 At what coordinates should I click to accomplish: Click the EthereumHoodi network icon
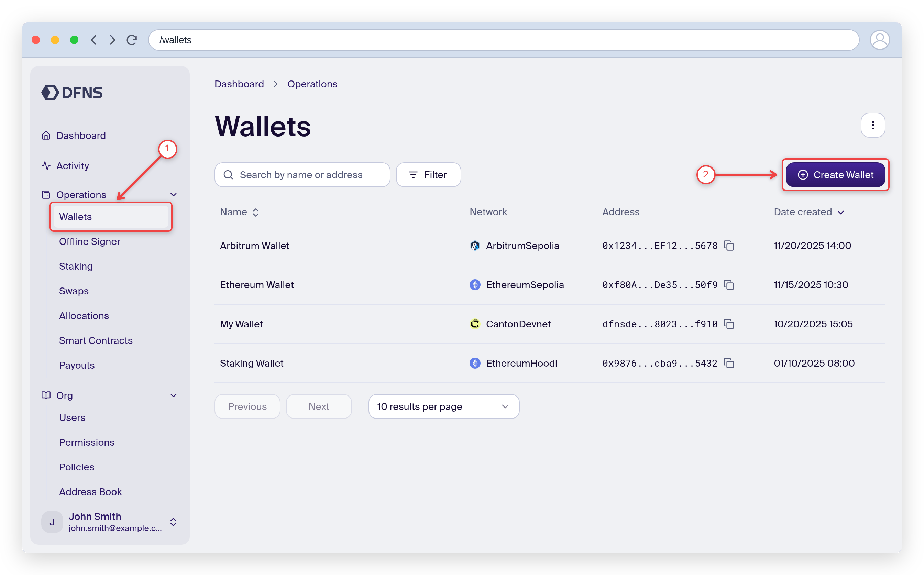(475, 363)
